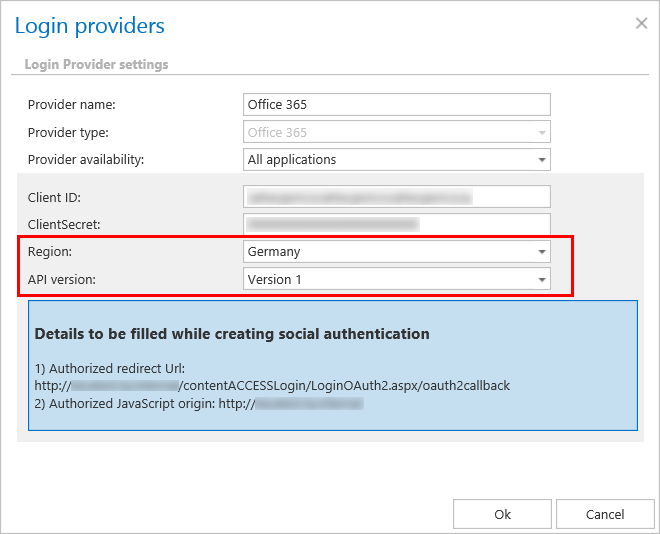Image resolution: width=660 pixels, height=534 pixels.
Task: Click the social authentication details heading
Action: (x=232, y=333)
